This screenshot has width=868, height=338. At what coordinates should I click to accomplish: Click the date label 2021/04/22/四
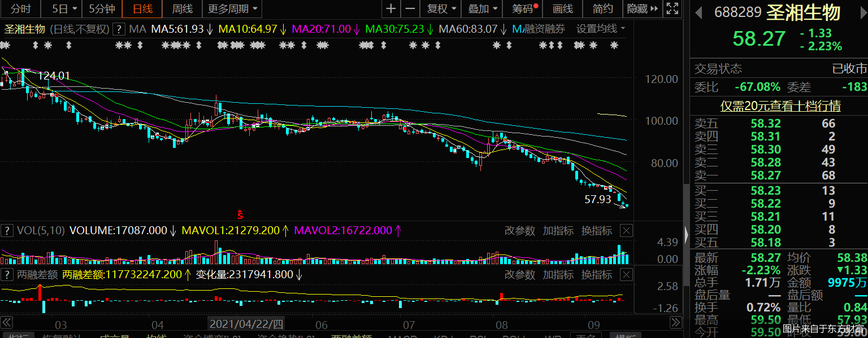click(246, 324)
